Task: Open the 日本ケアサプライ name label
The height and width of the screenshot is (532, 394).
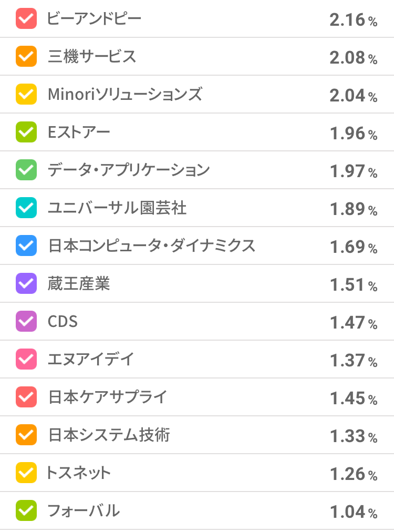Action: point(107,397)
